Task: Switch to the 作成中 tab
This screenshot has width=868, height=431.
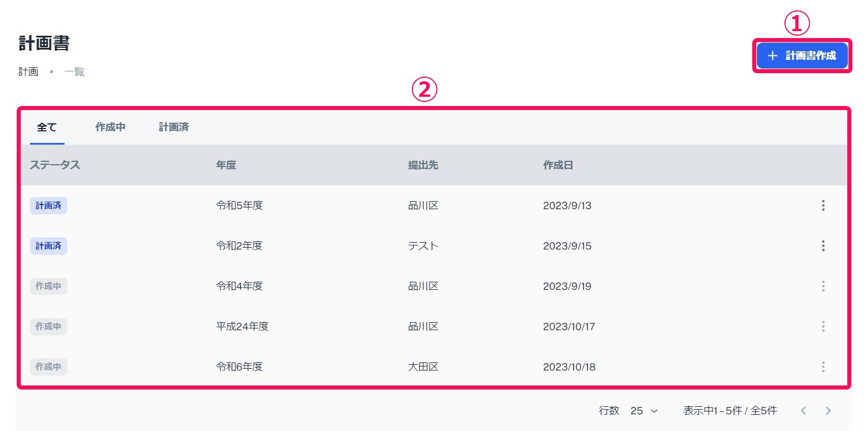Action: tap(111, 127)
